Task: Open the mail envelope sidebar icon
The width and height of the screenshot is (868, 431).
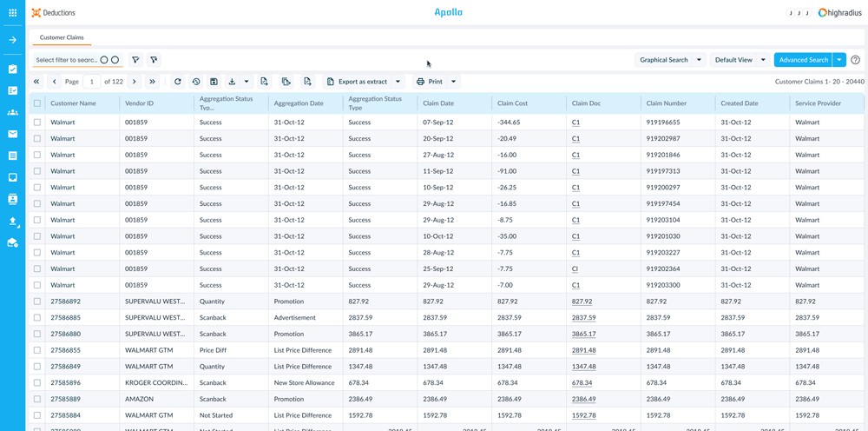Action: [x=12, y=134]
